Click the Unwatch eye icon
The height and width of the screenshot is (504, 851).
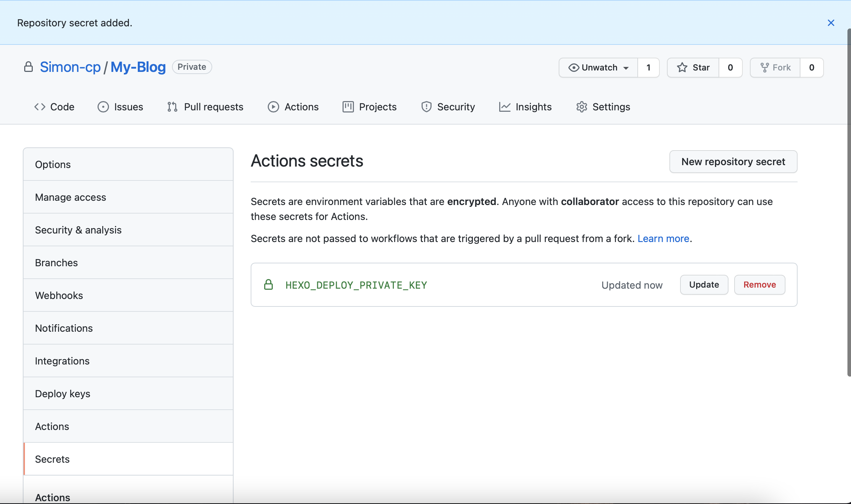click(573, 68)
